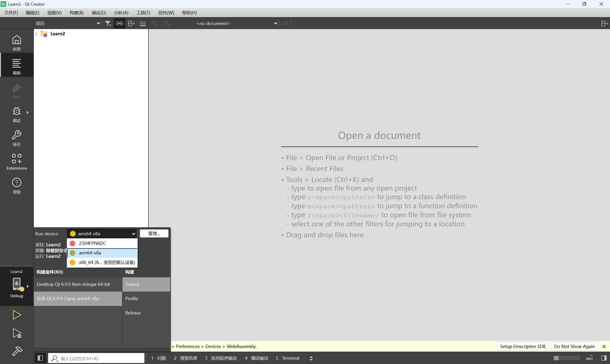
Task: Click the filter tree funnel icon
Action: click(x=108, y=24)
